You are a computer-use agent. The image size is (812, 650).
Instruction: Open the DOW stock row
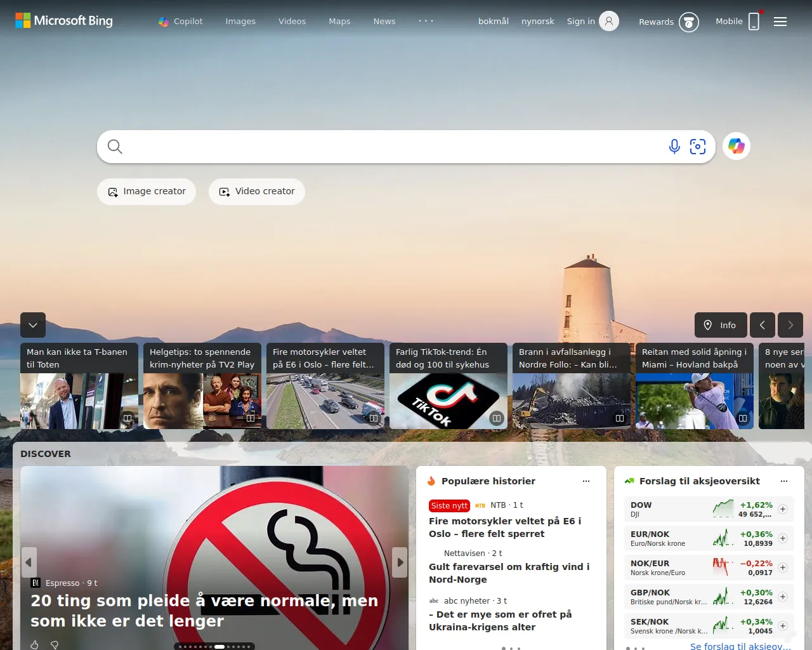[x=709, y=509]
